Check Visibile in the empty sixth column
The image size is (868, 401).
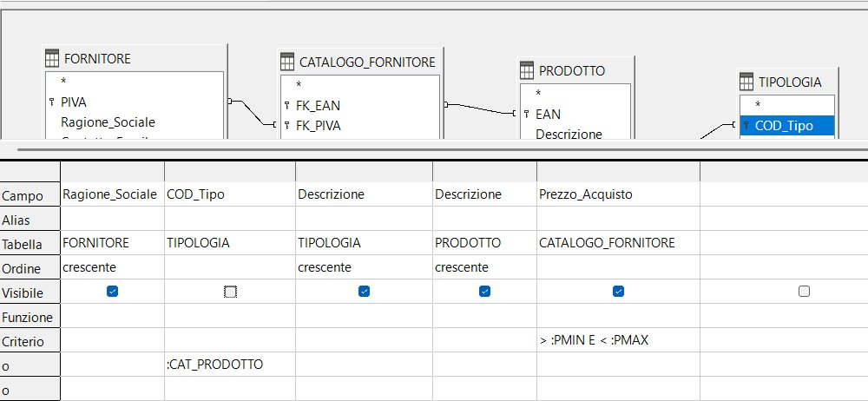804,292
